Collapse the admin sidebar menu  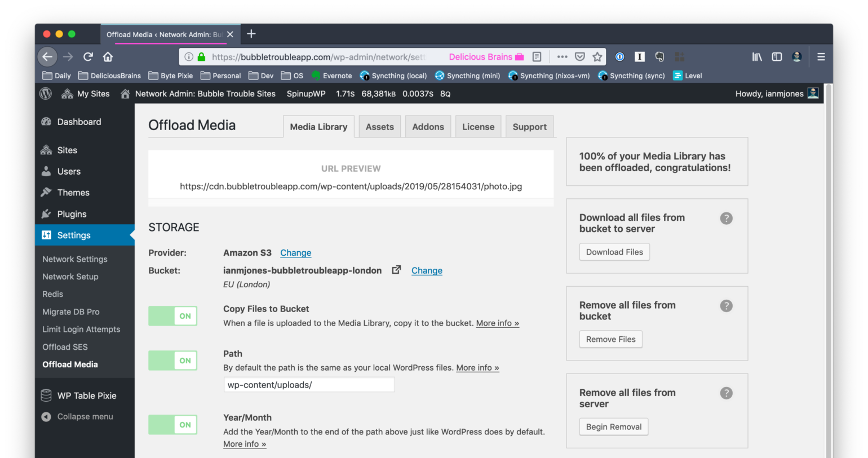(x=85, y=416)
